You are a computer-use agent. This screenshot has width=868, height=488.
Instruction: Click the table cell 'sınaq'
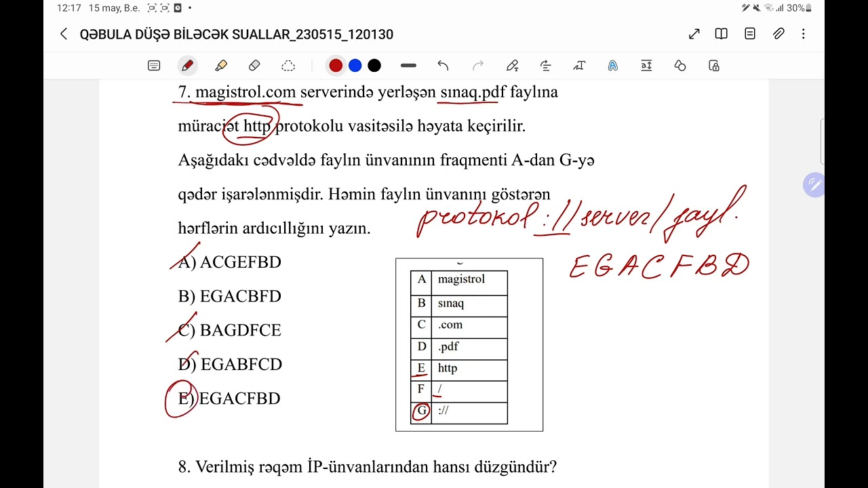coord(469,305)
